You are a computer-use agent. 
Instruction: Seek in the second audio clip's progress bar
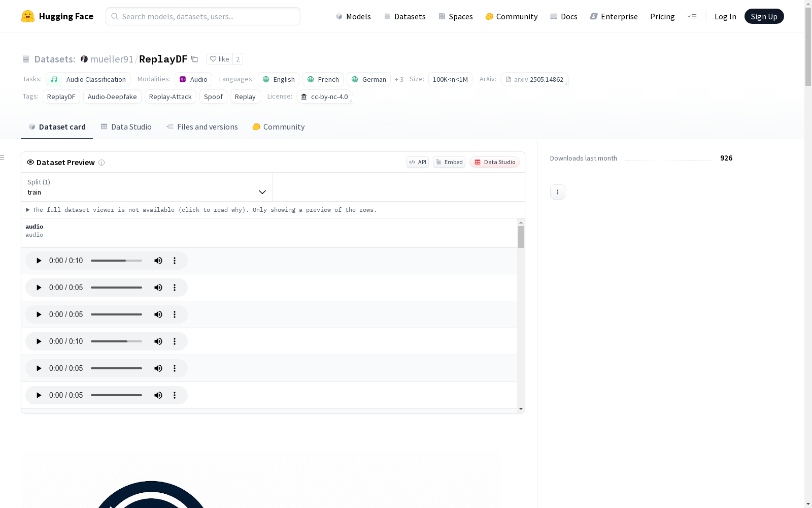pyautogui.click(x=116, y=288)
